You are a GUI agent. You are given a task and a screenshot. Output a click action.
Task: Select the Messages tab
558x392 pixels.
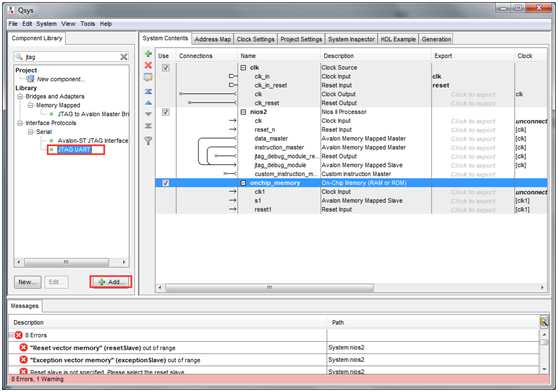click(x=25, y=306)
